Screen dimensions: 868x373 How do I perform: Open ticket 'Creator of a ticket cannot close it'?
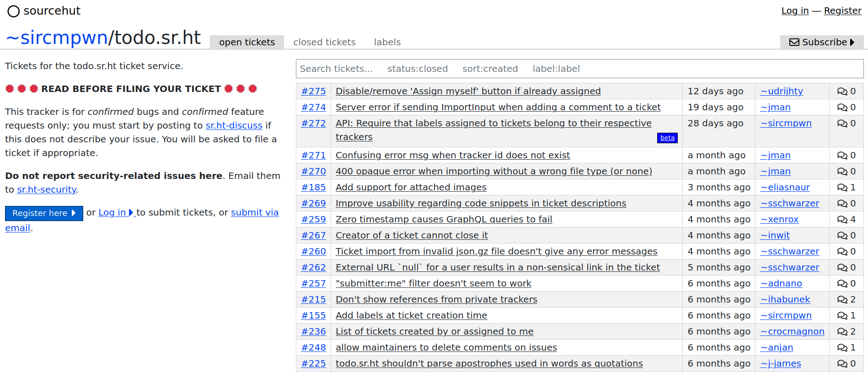[412, 235]
